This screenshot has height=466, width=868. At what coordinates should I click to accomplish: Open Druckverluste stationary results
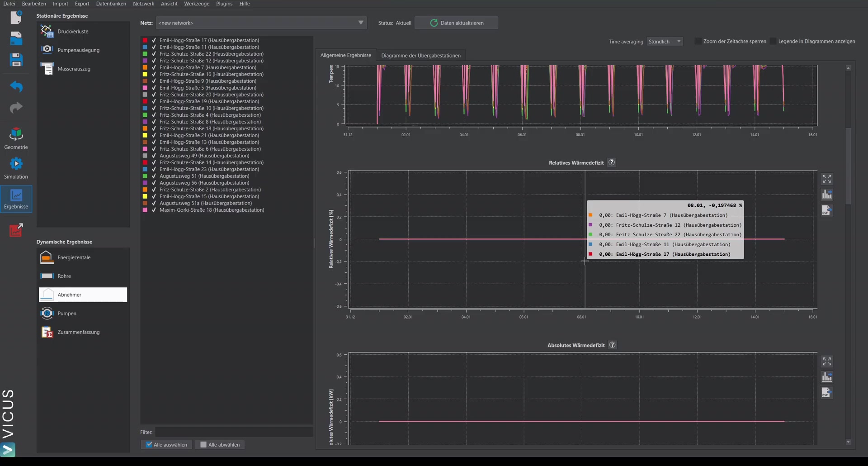coord(83,31)
